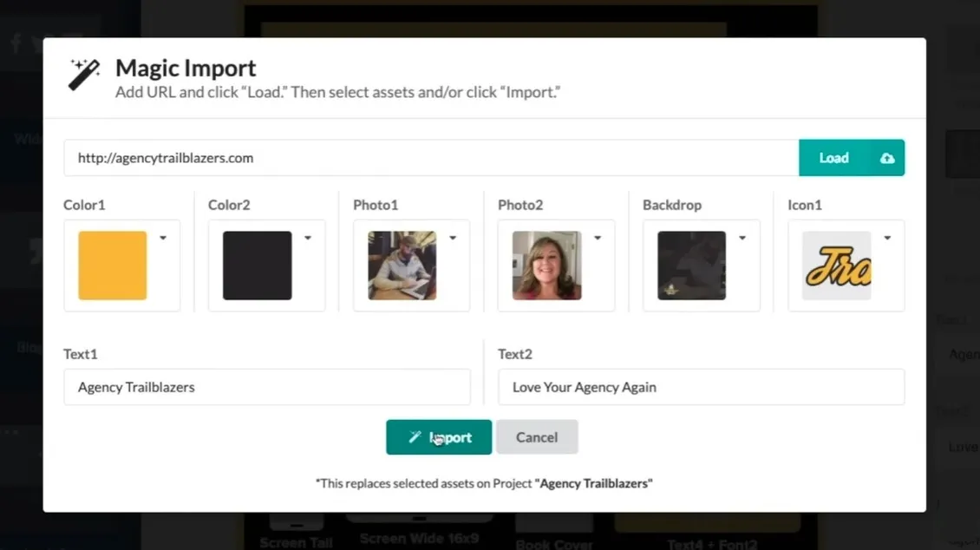The image size is (980, 550).
Task: Click the replaces selected assets note
Action: (485, 483)
